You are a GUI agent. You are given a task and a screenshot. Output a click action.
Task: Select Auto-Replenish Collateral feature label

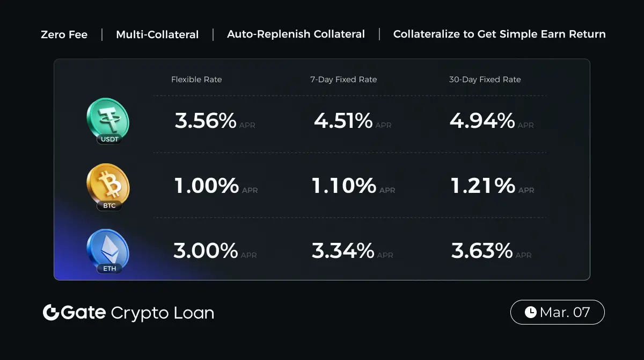pos(296,34)
